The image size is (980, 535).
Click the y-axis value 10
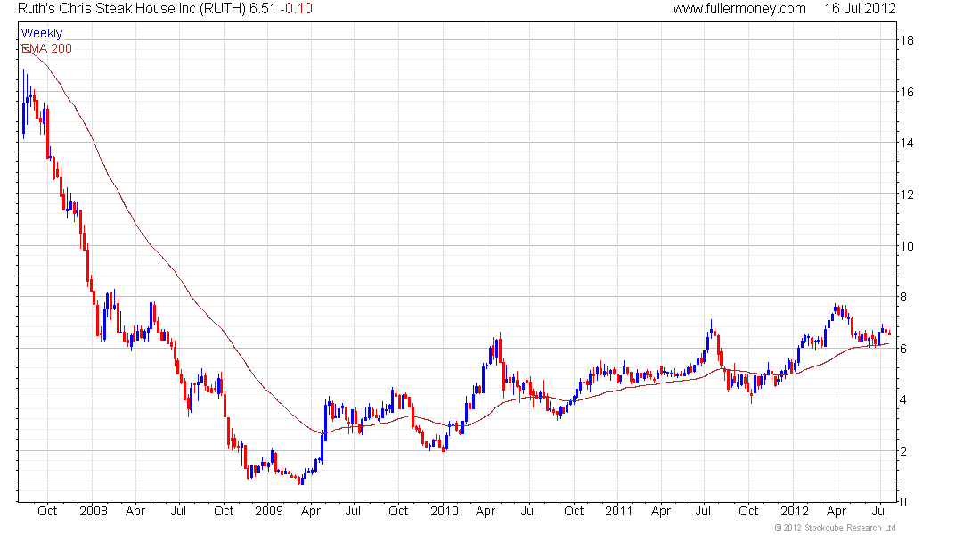coord(906,246)
